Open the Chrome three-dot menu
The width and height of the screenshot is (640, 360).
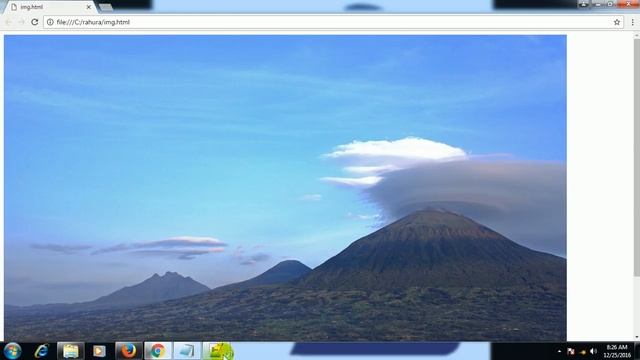[x=633, y=22]
